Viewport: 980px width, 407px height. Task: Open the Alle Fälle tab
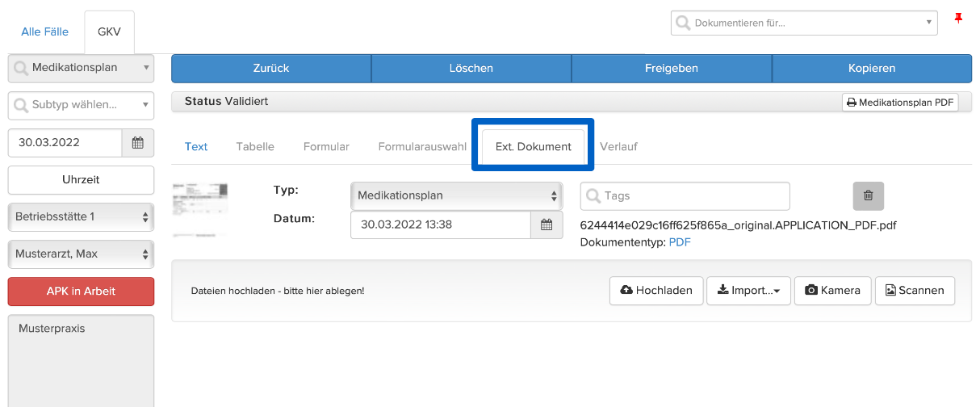point(45,32)
